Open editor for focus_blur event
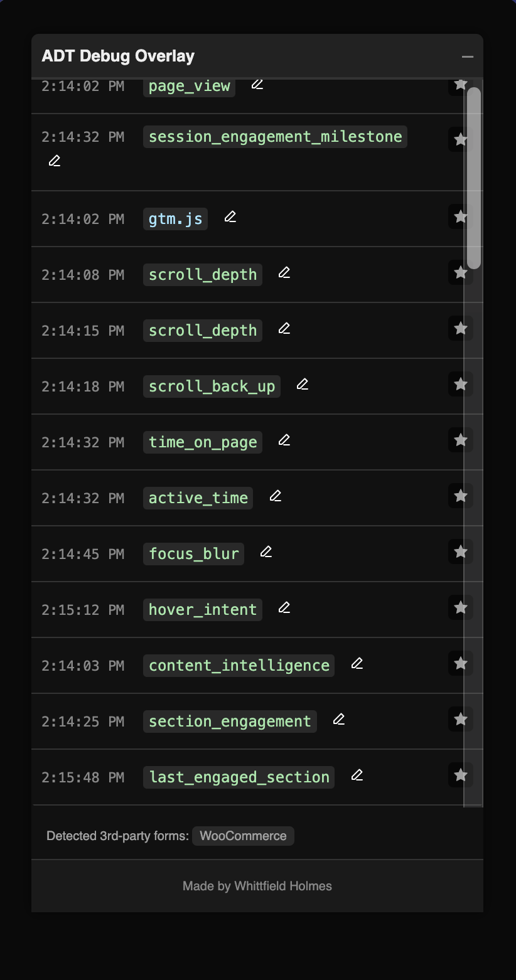The image size is (516, 980). 266,552
